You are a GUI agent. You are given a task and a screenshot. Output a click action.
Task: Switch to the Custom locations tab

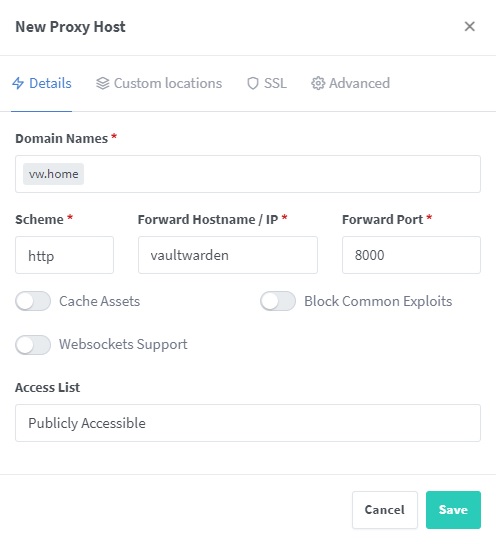pos(168,83)
